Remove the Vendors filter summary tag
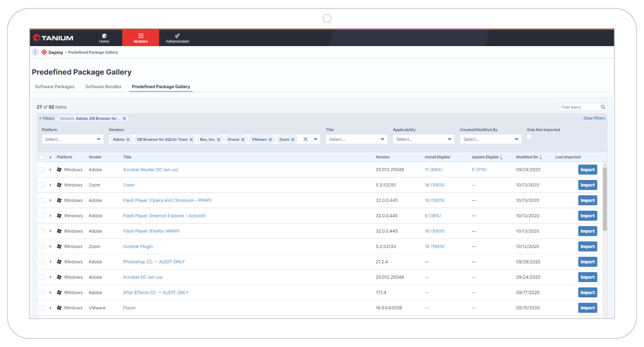Image resolution: width=644 pixels, height=347 pixels. click(x=124, y=118)
